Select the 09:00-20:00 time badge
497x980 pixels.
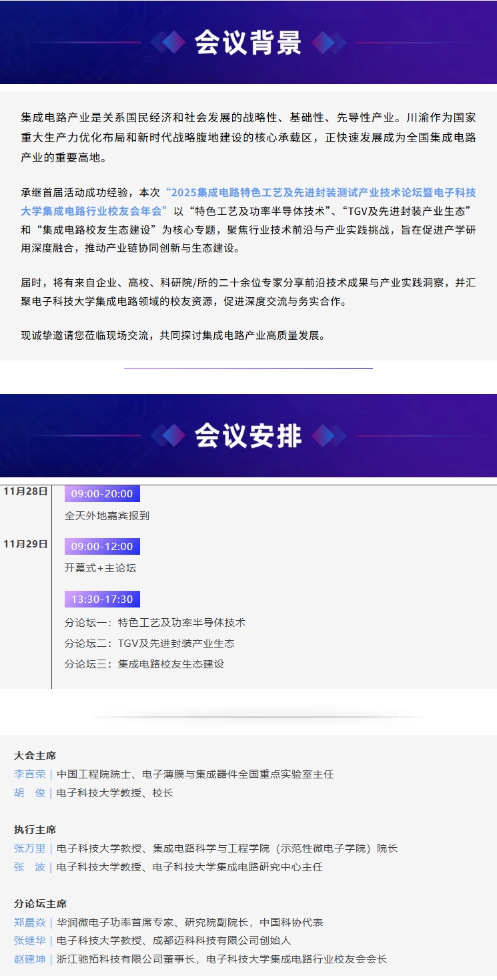click(102, 494)
